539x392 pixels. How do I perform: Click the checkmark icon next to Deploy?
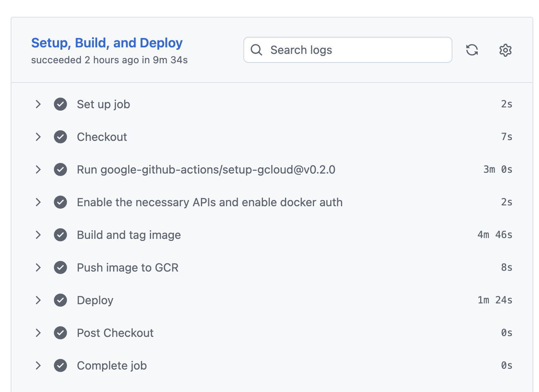coord(60,300)
